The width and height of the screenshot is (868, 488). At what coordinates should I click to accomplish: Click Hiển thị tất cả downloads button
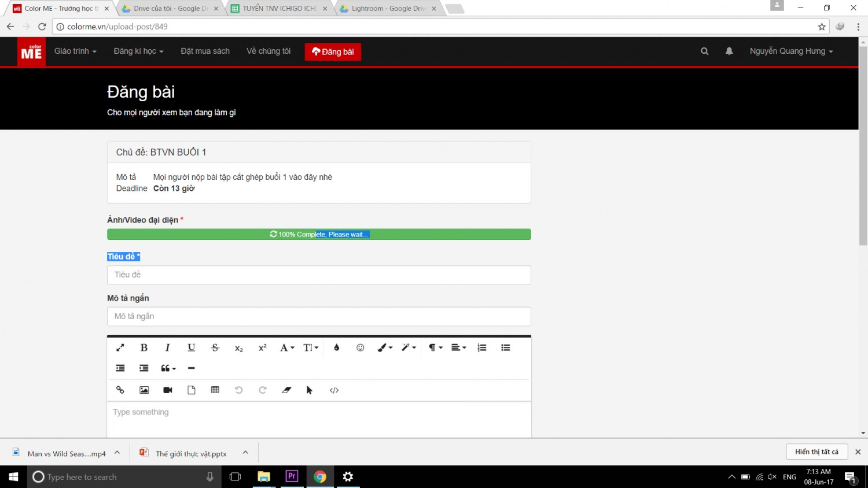(817, 452)
